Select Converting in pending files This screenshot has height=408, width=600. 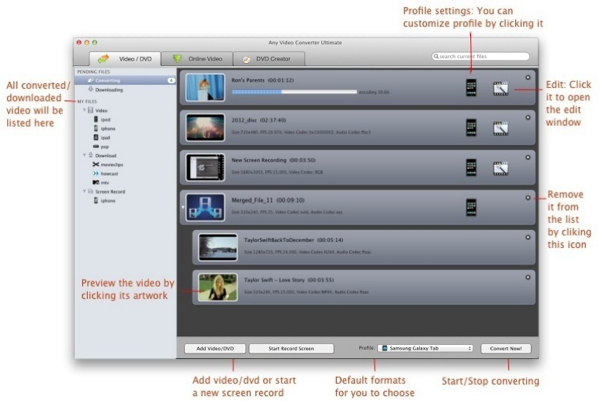[x=125, y=80]
